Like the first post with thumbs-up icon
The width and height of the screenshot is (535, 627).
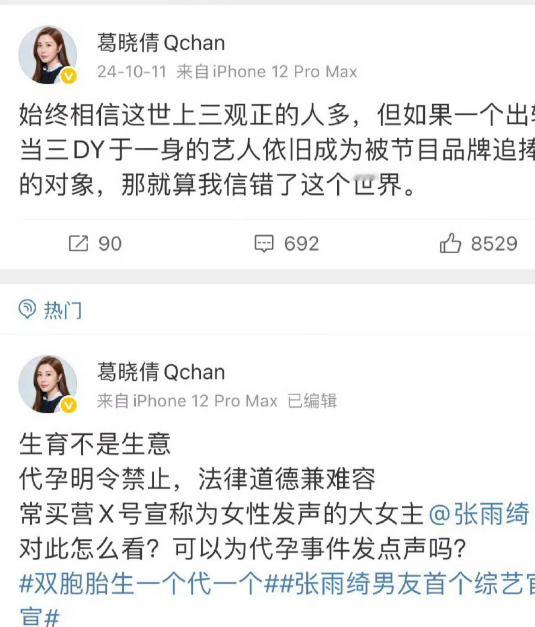pos(450,243)
